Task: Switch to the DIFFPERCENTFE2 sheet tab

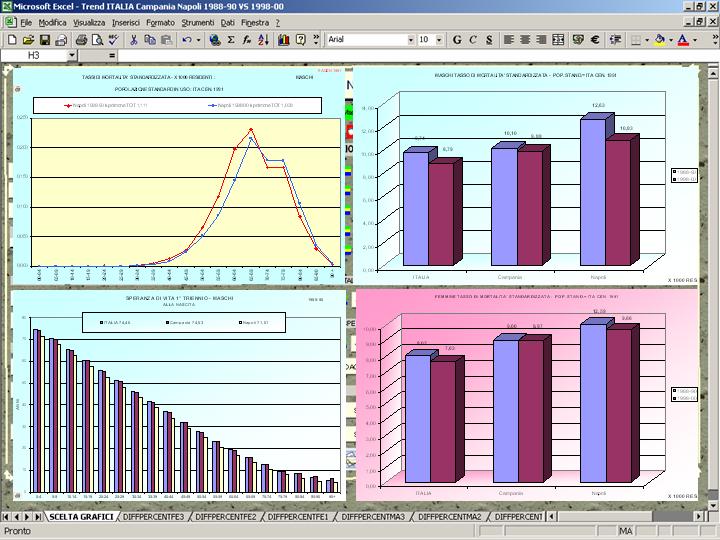Action: (x=226, y=517)
